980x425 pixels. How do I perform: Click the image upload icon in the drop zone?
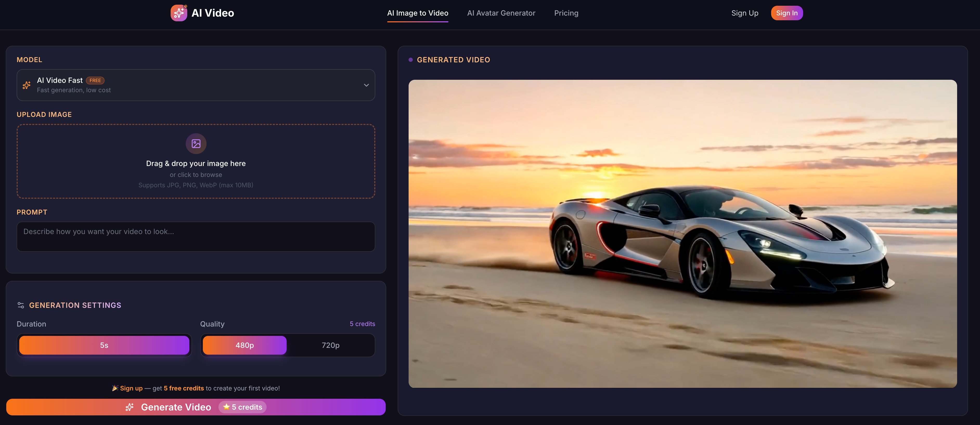[196, 143]
